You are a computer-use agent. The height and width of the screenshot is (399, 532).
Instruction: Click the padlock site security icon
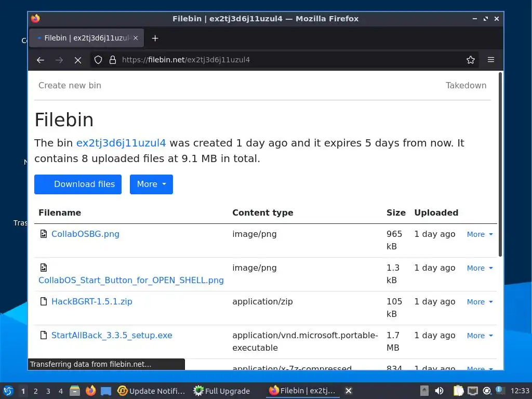tap(113, 60)
